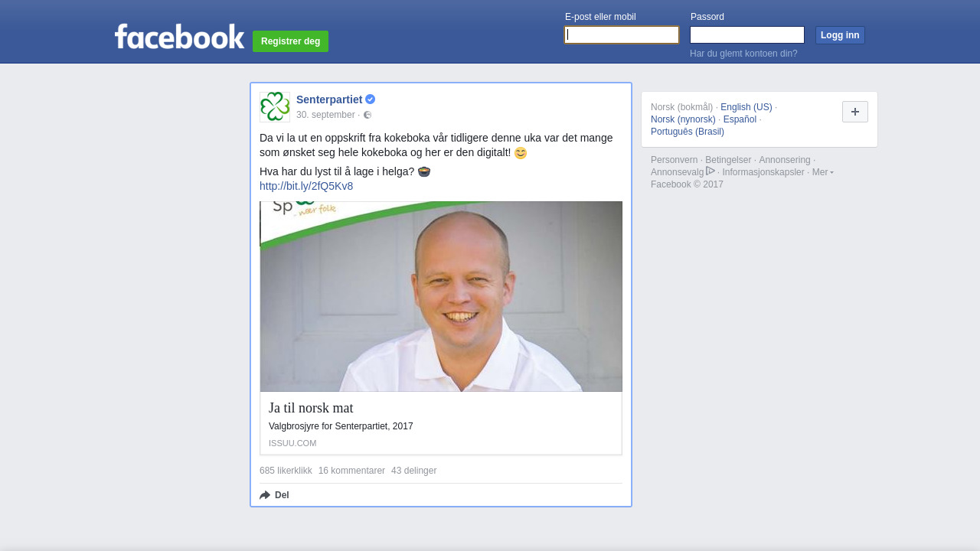View the 16 kommentarer
Screen dimensions: 980x551
tap(351, 471)
